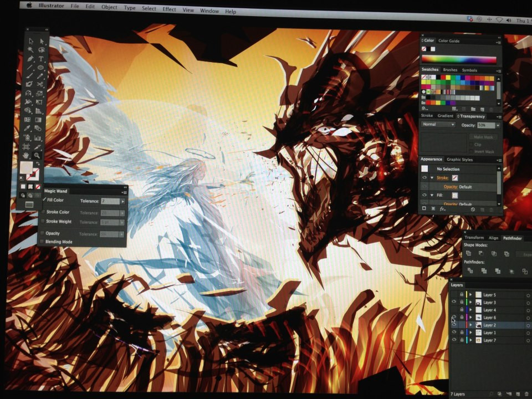The image size is (532, 399).
Task: Hide Layer 3 using its eye icon
Action: tap(454, 301)
